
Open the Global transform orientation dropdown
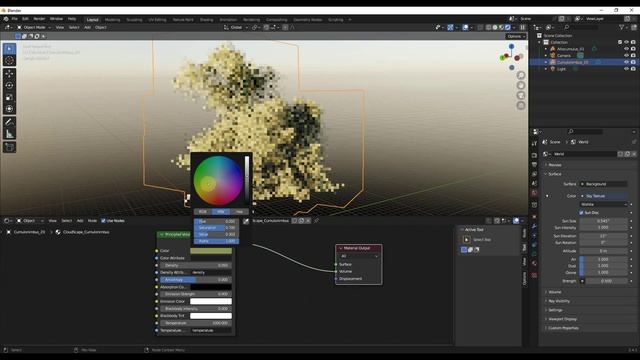236,27
